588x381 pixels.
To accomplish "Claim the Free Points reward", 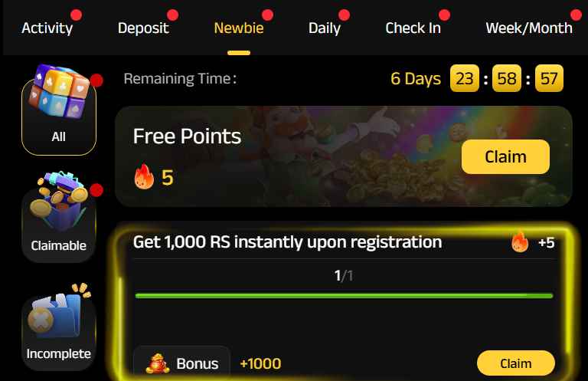I will (505, 156).
